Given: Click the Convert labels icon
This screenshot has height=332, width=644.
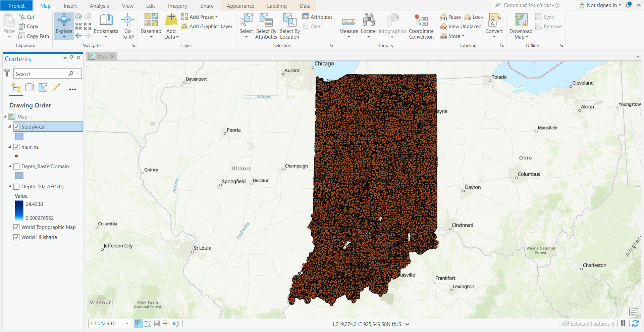Looking at the screenshot, I should tap(494, 20).
